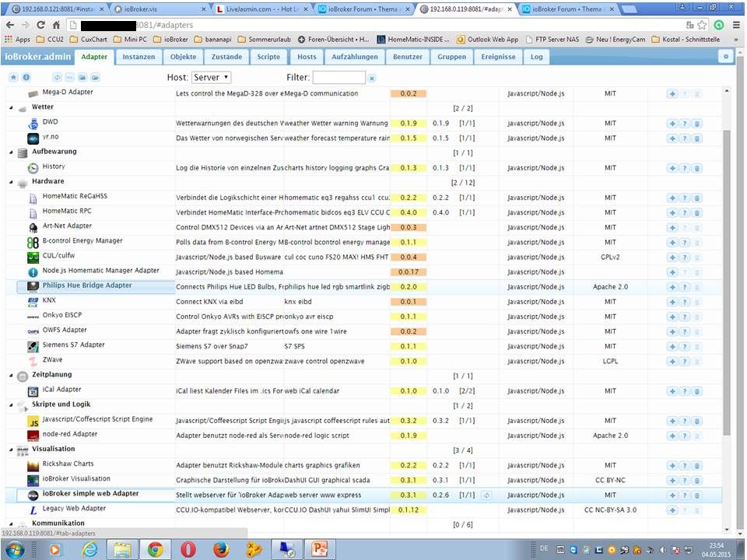Open readme icon for KNX adapter

[x=685, y=302]
